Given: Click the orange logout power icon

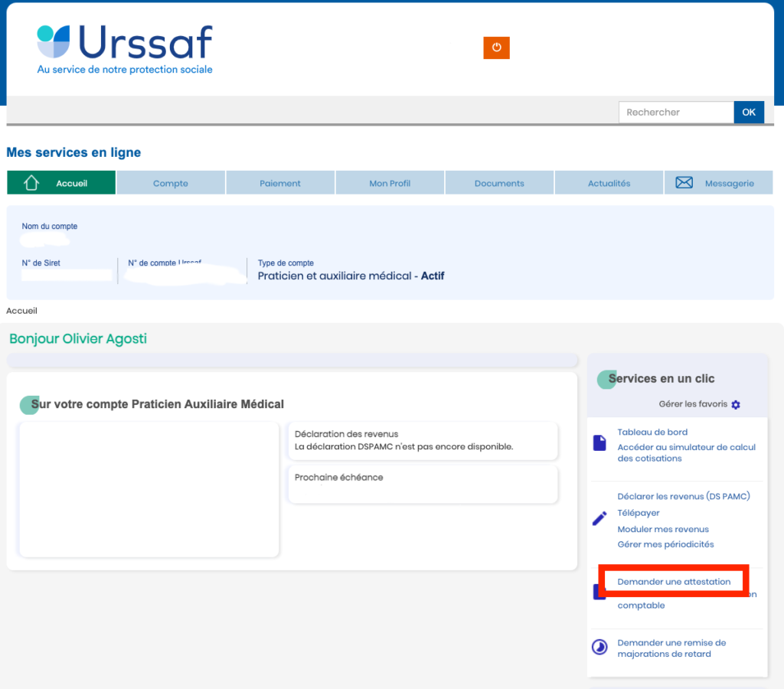Looking at the screenshot, I should pyautogui.click(x=496, y=47).
